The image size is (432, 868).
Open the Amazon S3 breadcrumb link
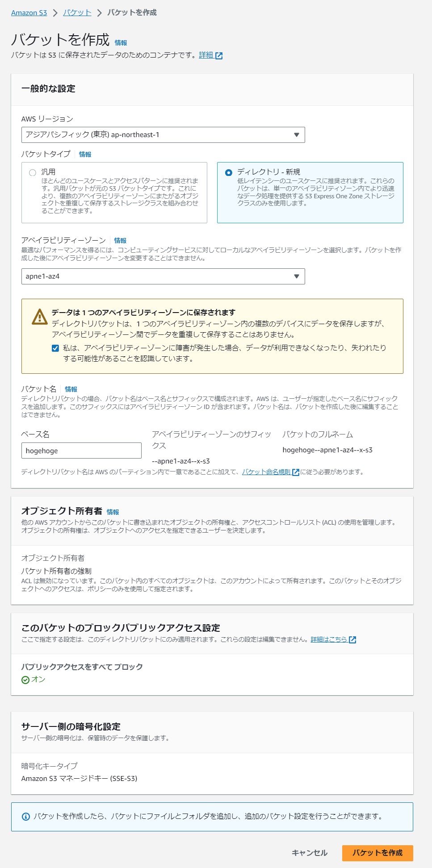29,13
